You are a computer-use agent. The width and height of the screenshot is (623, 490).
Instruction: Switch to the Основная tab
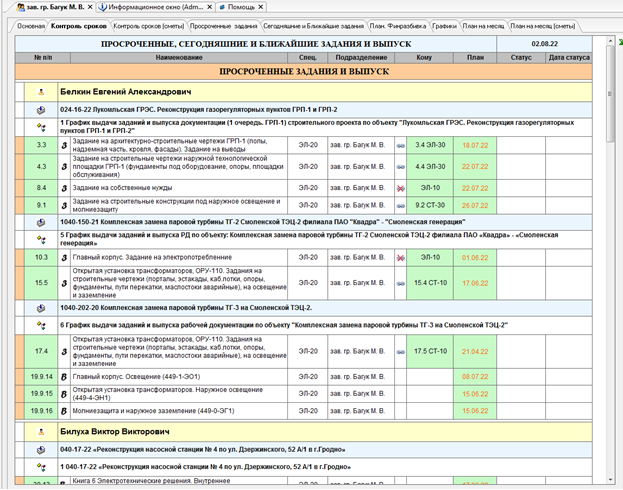point(31,26)
